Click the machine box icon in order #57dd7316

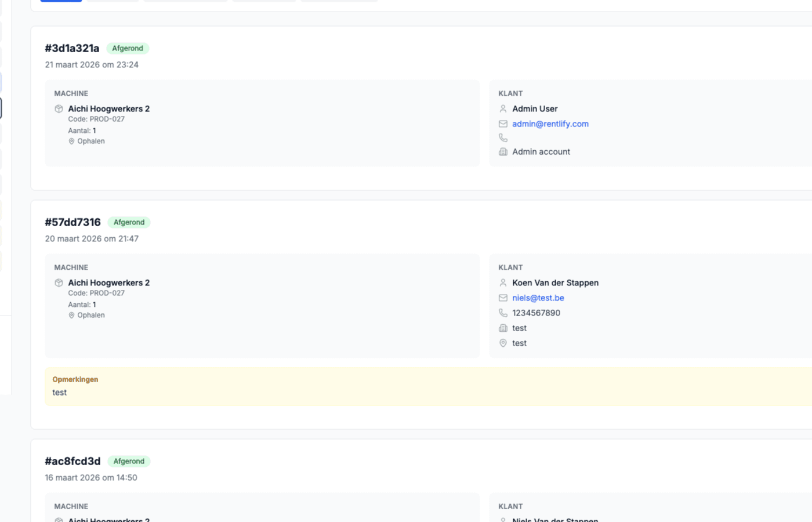pyautogui.click(x=59, y=283)
